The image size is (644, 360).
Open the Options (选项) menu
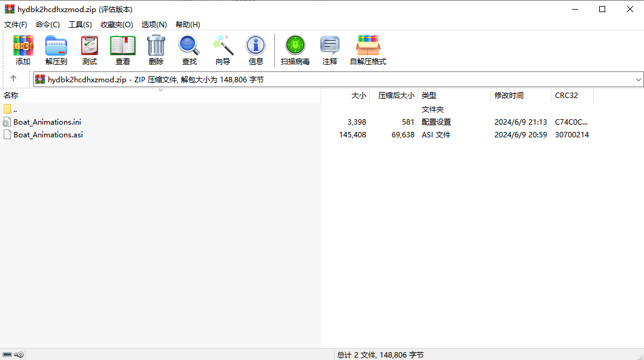pos(154,25)
